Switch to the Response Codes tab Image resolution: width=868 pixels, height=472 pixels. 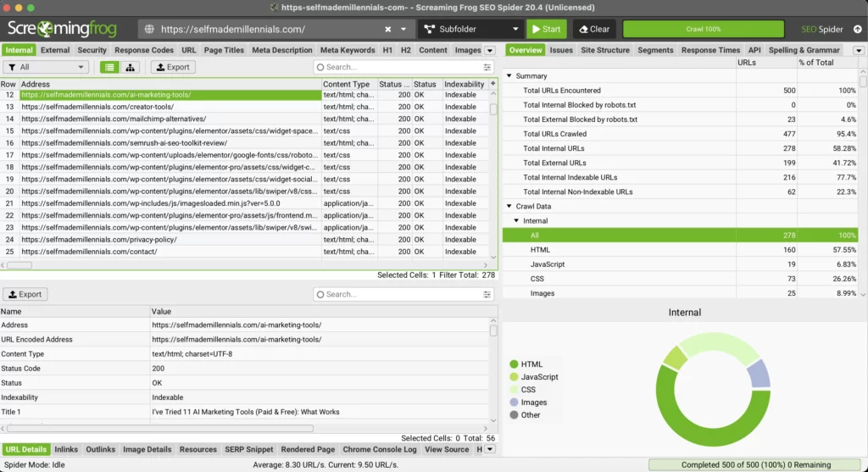[x=144, y=50]
